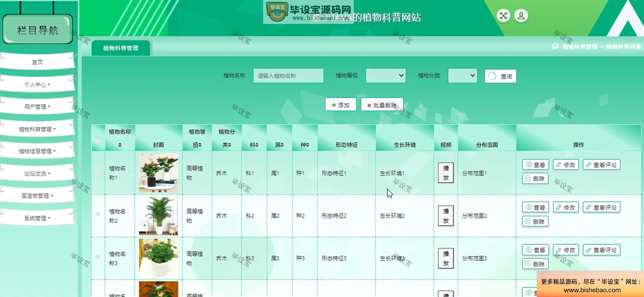Open cover thumbnail of 植物名称3
This screenshot has width=644, height=297.
tap(158, 258)
